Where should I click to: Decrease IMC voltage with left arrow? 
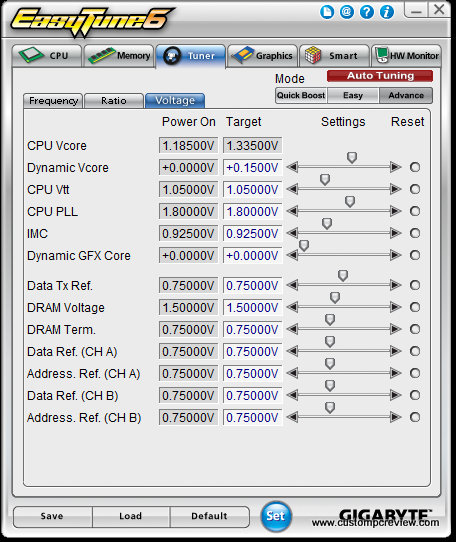click(x=292, y=233)
